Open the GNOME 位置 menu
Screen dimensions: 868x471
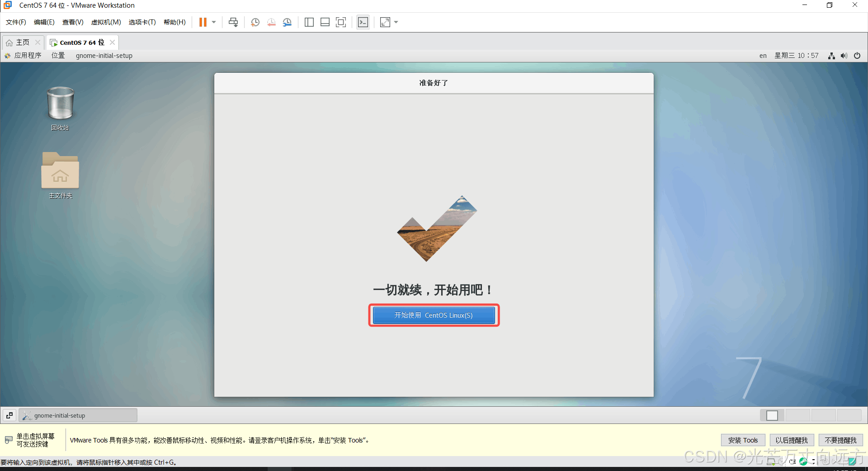coord(58,56)
